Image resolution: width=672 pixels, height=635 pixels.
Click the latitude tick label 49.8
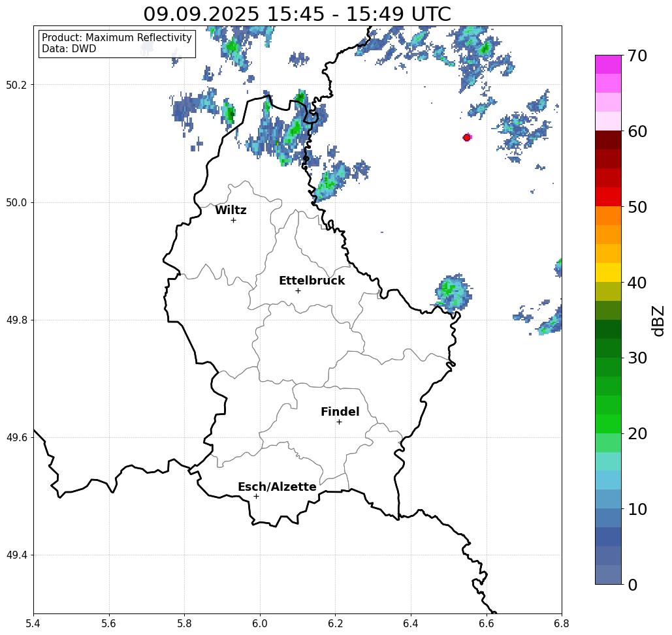pos(16,320)
